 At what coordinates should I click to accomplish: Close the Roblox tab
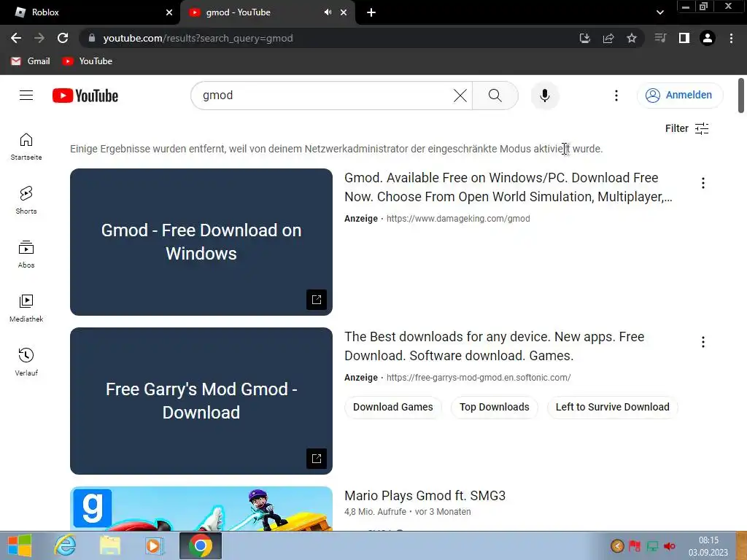pos(169,12)
